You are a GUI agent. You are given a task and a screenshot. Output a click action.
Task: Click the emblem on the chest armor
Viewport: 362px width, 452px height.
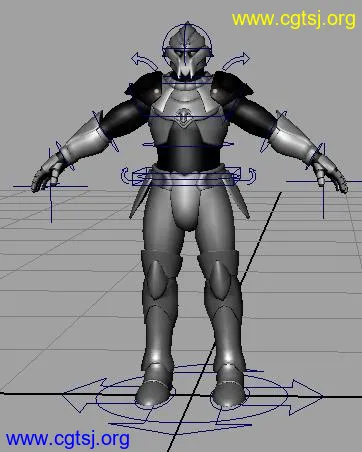pos(183,117)
